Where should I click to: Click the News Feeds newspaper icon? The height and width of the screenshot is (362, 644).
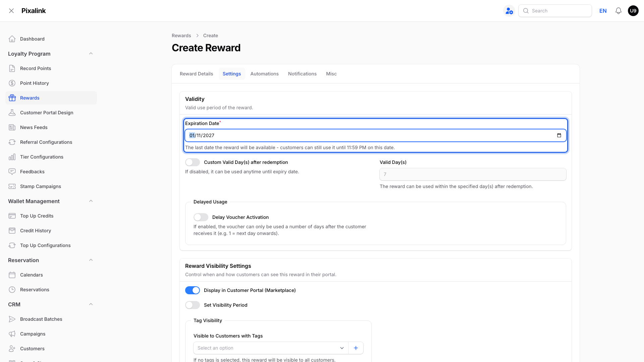pyautogui.click(x=12, y=127)
